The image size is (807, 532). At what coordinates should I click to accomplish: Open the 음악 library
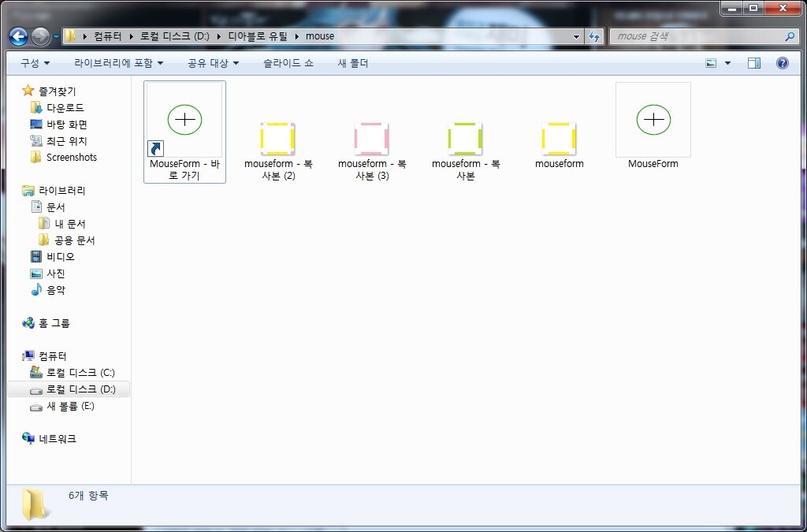(x=47, y=290)
